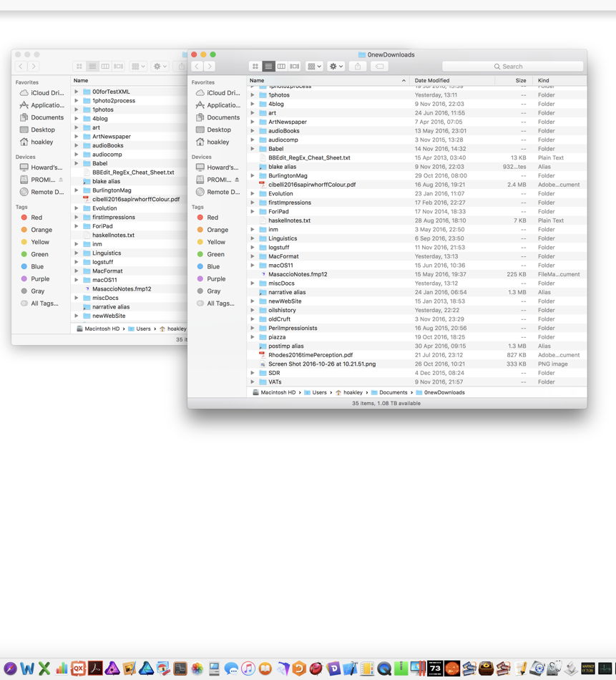Open Adobe Acrobat from the Dock
616x680 pixels.
coord(94,669)
